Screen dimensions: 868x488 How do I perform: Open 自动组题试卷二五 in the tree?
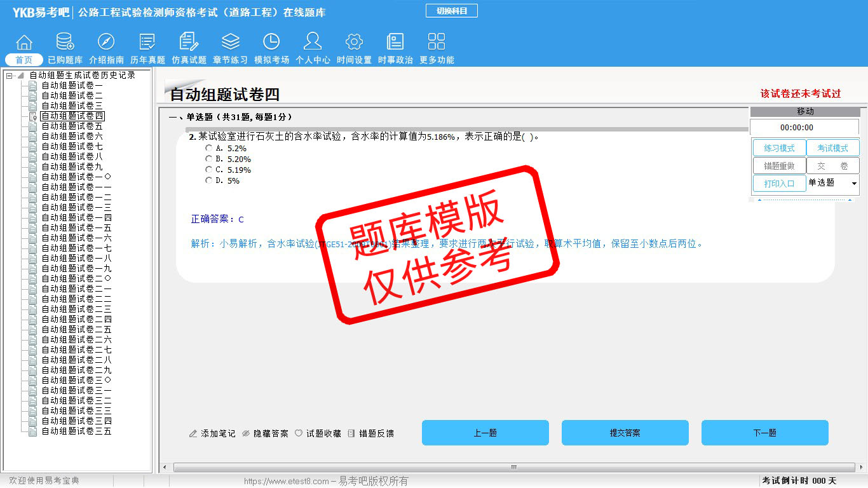76,330
